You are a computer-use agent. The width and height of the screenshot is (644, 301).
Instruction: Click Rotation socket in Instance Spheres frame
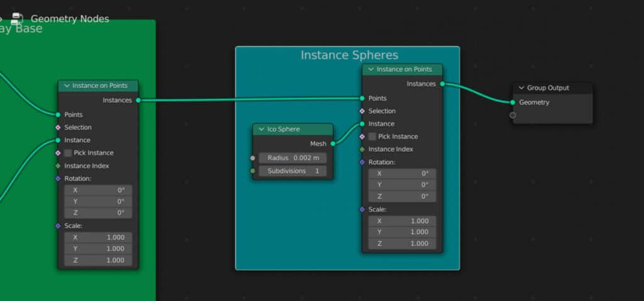(362, 162)
